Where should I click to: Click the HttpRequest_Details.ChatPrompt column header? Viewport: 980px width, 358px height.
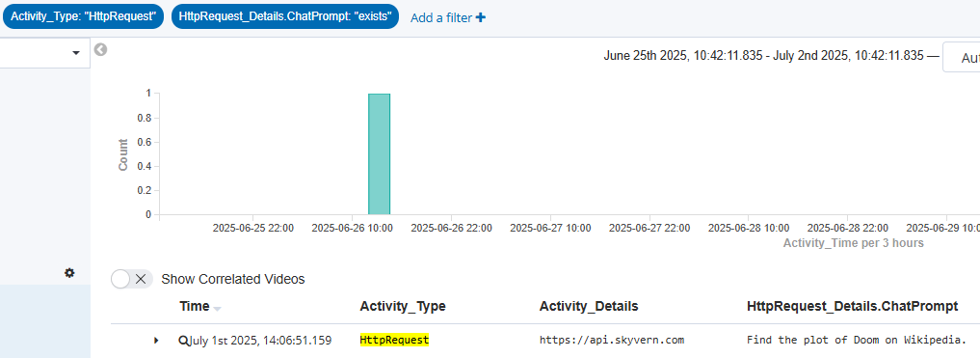pos(853,306)
